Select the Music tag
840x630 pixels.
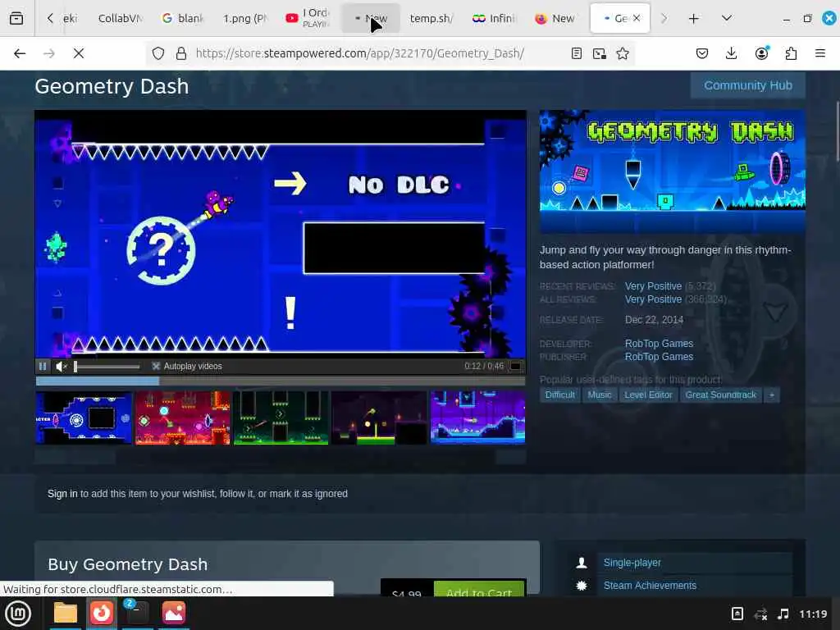pyautogui.click(x=600, y=395)
